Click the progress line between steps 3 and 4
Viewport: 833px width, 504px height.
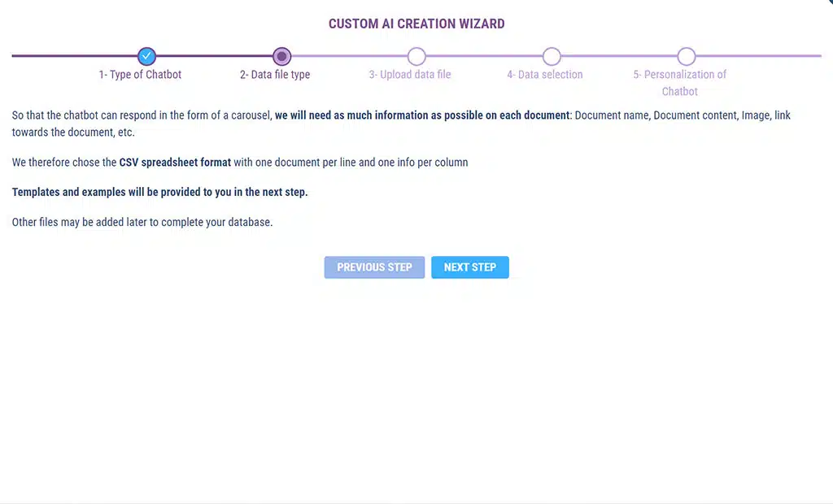(484, 56)
